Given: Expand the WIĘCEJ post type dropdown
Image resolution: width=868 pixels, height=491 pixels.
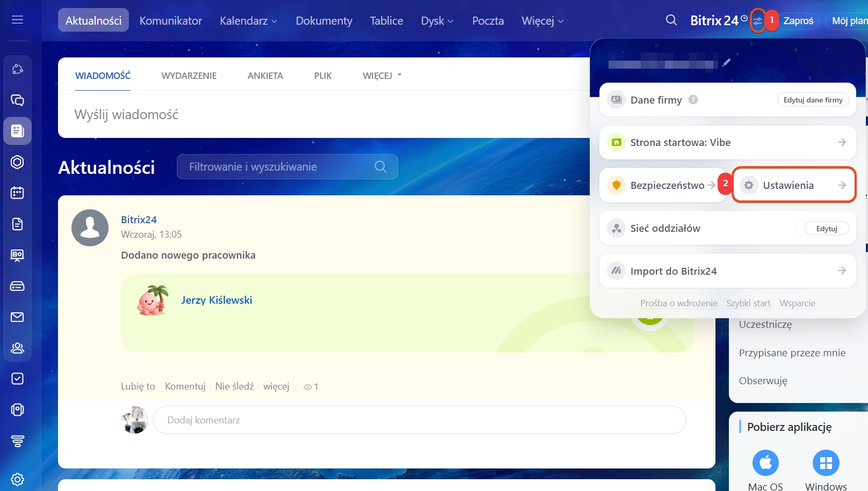Looking at the screenshot, I should coord(382,76).
